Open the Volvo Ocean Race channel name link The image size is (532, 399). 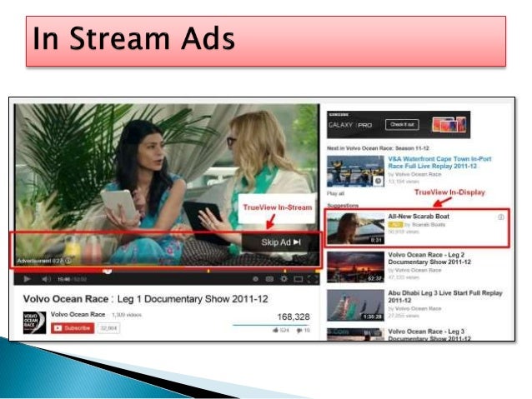[78, 314]
